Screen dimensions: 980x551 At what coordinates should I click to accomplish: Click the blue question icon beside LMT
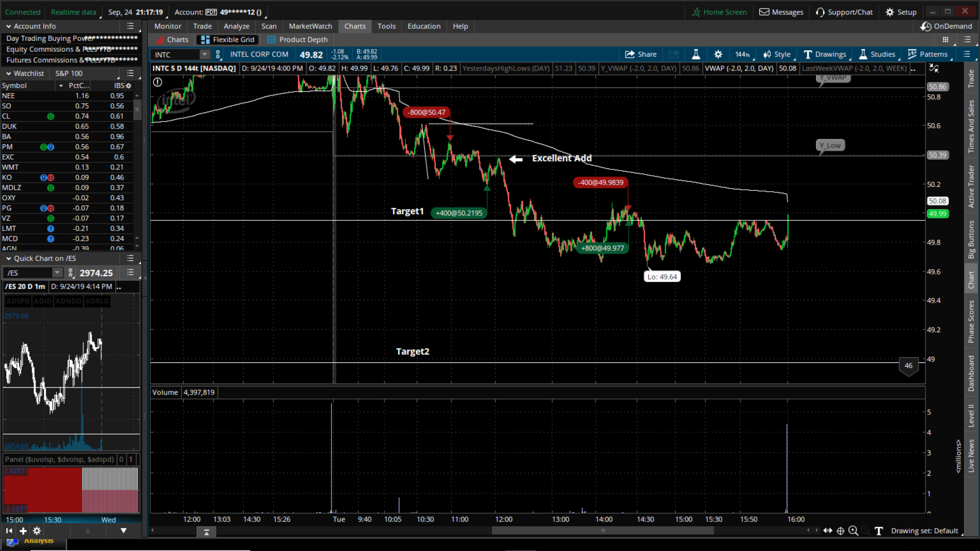[x=51, y=229]
